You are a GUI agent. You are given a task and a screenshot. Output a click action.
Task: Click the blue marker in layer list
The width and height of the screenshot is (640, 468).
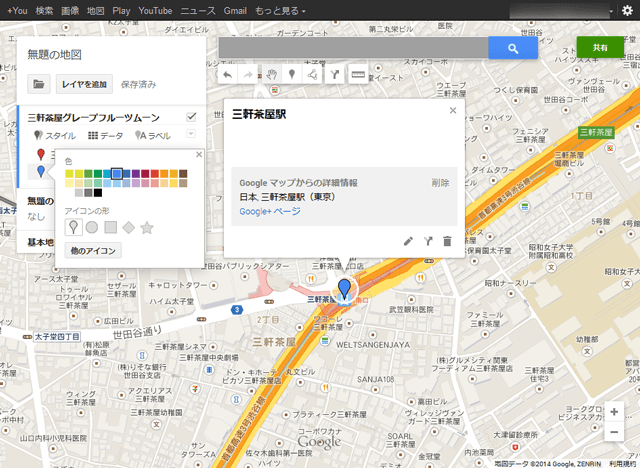(41, 171)
